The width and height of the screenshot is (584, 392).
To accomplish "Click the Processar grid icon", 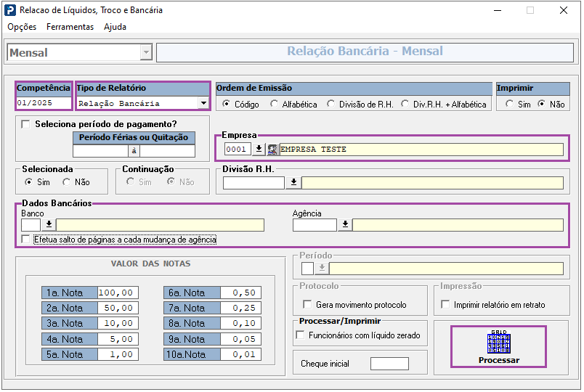I will click(x=498, y=343).
